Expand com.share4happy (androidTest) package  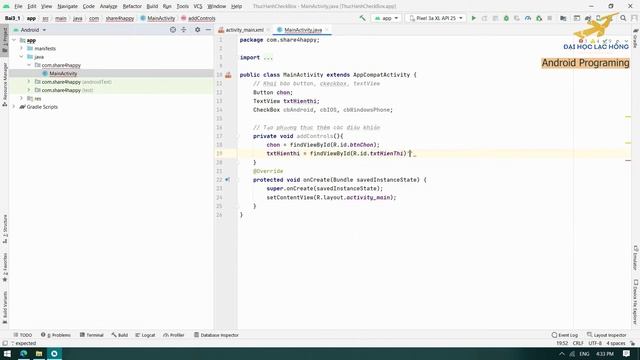(29, 82)
